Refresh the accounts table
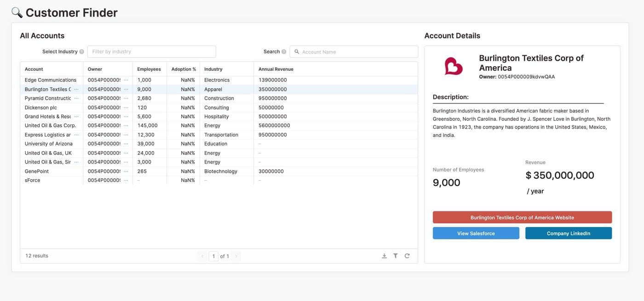 [407, 256]
